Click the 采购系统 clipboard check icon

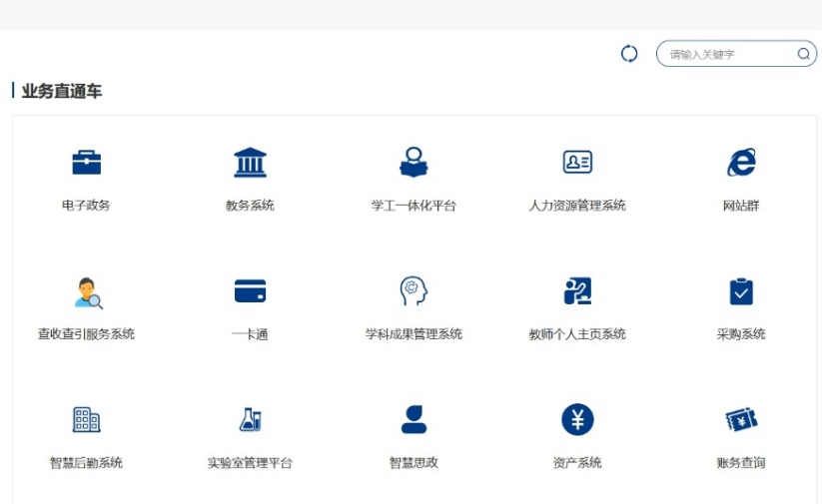point(741,290)
